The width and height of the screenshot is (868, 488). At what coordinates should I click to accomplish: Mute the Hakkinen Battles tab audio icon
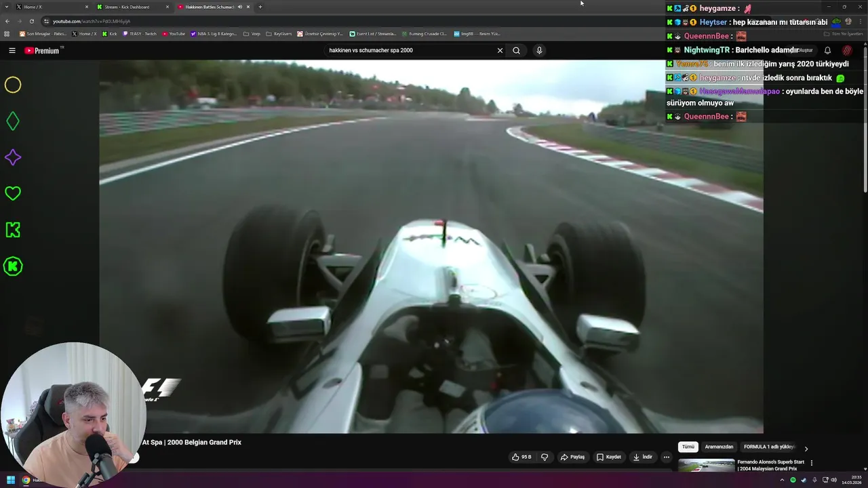coord(239,7)
